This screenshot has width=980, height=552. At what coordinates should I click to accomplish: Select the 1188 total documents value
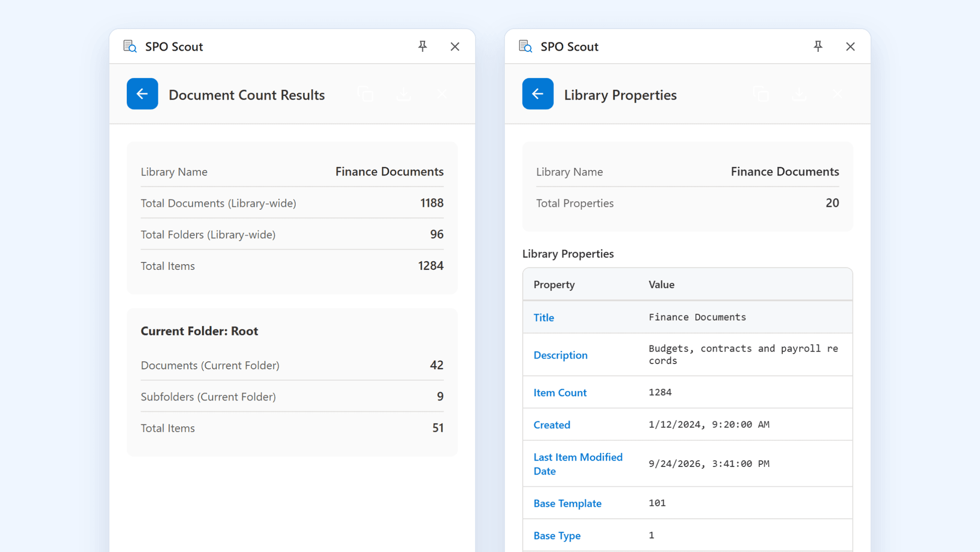tap(432, 203)
